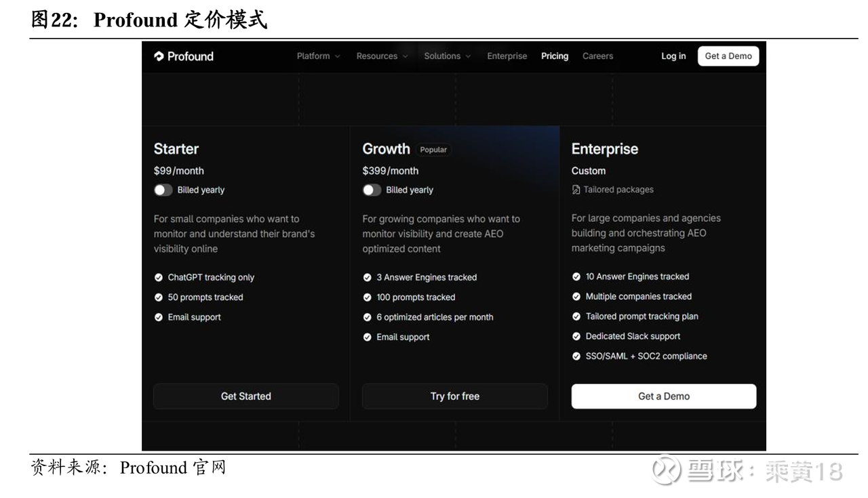The image size is (868, 498).
Task: Click the $399/month price
Action: coord(391,171)
